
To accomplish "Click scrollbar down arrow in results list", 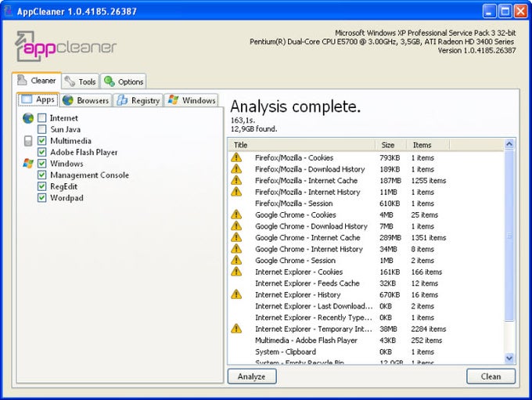I will tap(509, 358).
